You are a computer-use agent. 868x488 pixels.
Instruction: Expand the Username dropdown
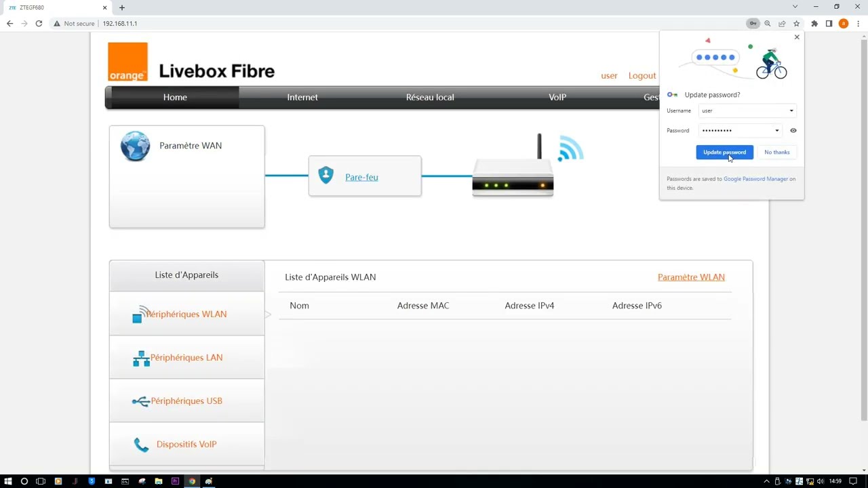tap(791, 110)
